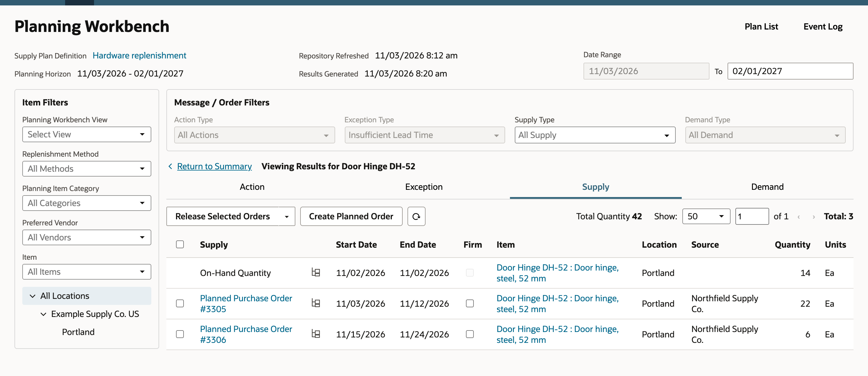
Task: Click the Quantity column header
Action: (792, 245)
